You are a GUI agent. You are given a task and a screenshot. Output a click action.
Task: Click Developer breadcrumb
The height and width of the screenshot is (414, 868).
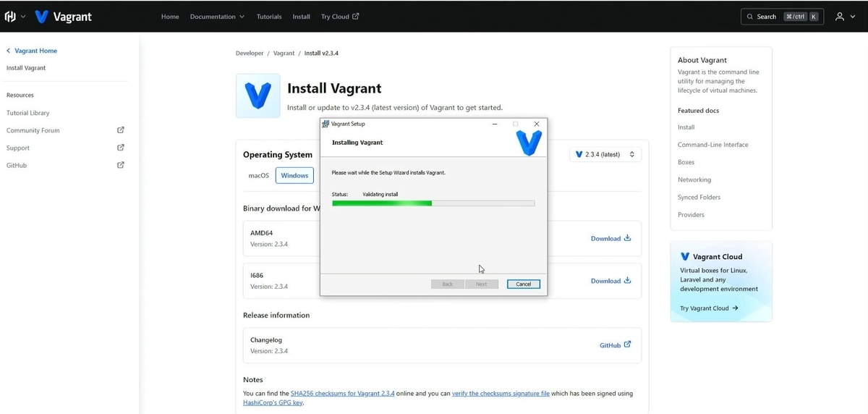coord(249,54)
